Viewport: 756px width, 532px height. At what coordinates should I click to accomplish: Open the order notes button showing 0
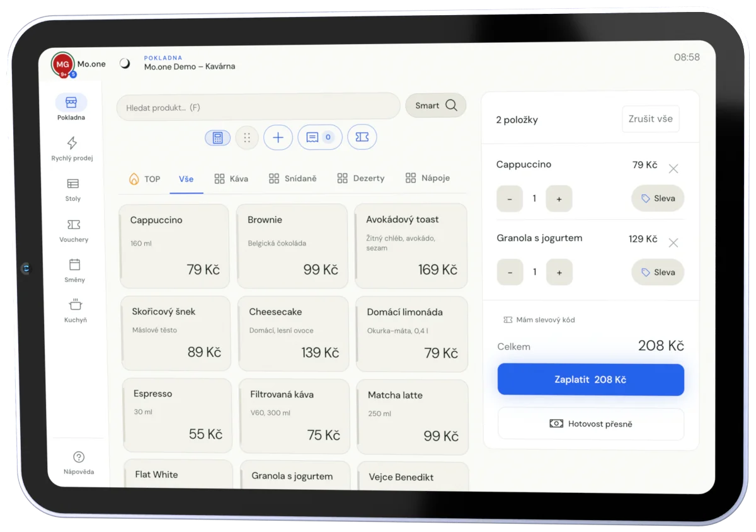320,137
